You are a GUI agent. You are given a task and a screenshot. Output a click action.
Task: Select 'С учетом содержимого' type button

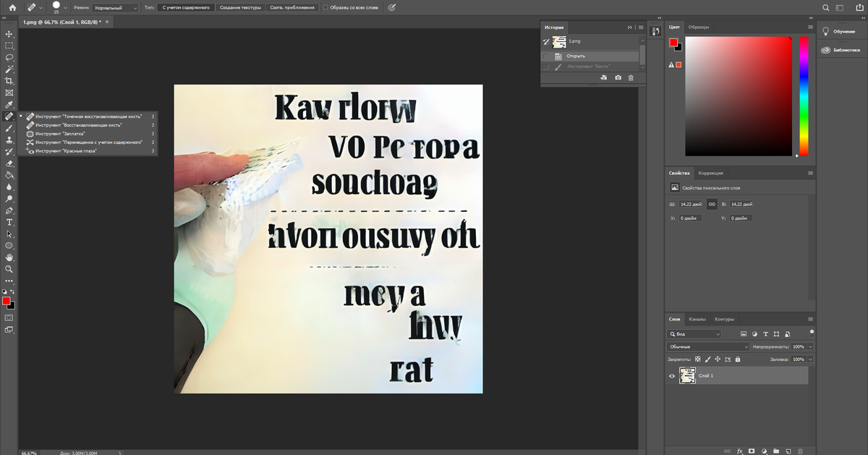click(x=185, y=7)
